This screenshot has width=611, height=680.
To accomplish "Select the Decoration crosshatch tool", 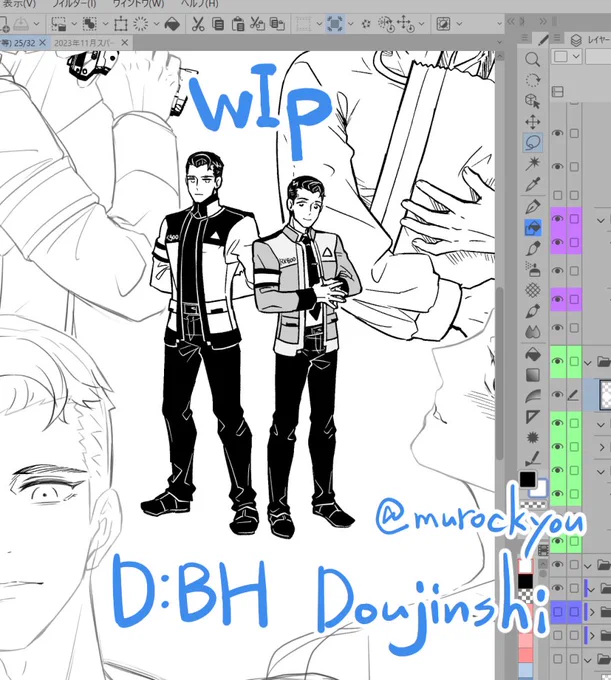I will [533, 290].
